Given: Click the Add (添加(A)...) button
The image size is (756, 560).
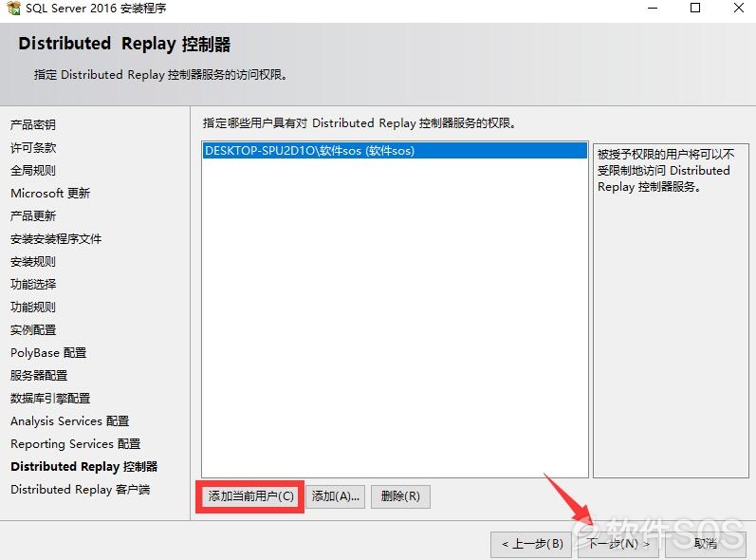Looking at the screenshot, I should tap(336, 496).
